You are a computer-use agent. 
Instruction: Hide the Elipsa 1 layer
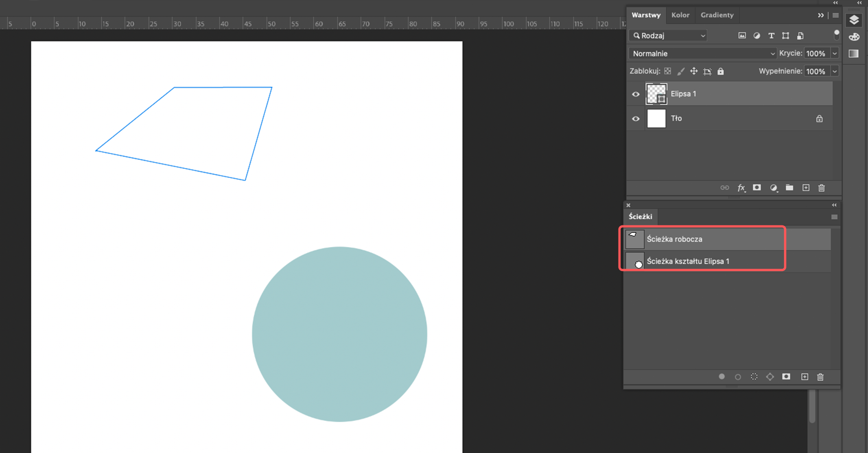point(636,94)
